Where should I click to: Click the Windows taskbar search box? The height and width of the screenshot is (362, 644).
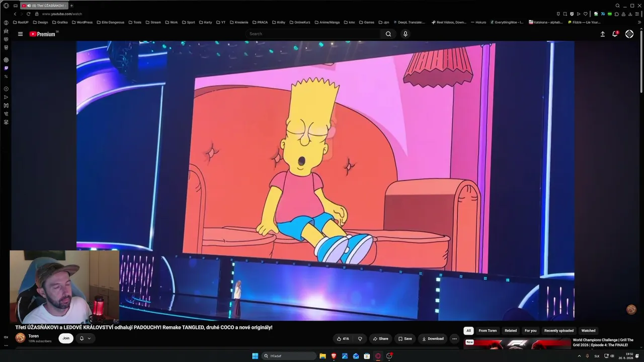pos(289,356)
